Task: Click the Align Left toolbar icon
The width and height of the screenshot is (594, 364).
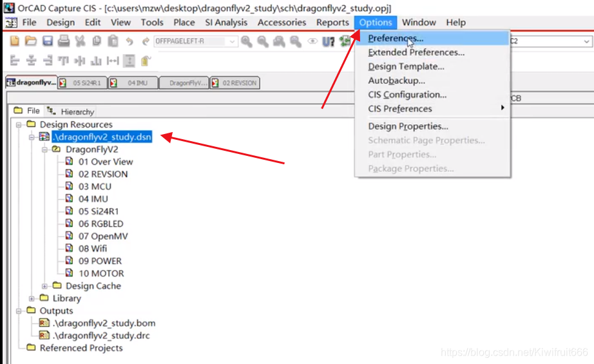Action: coord(14,61)
